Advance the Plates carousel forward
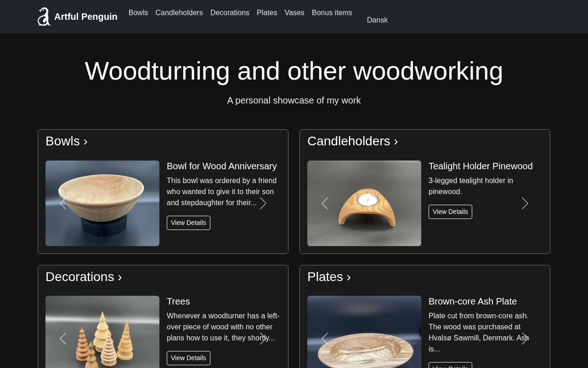 pyautogui.click(x=525, y=339)
